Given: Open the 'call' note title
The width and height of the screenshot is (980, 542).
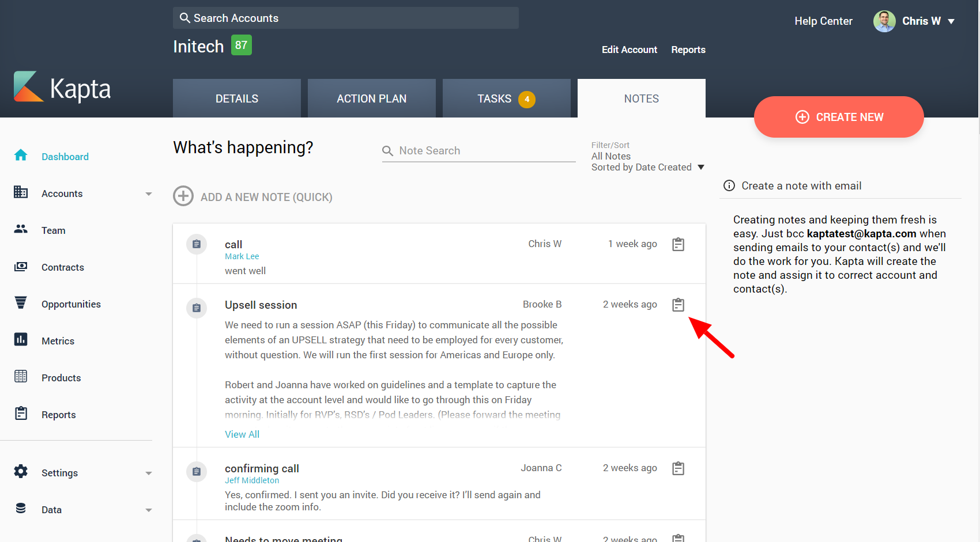Looking at the screenshot, I should [233, 244].
